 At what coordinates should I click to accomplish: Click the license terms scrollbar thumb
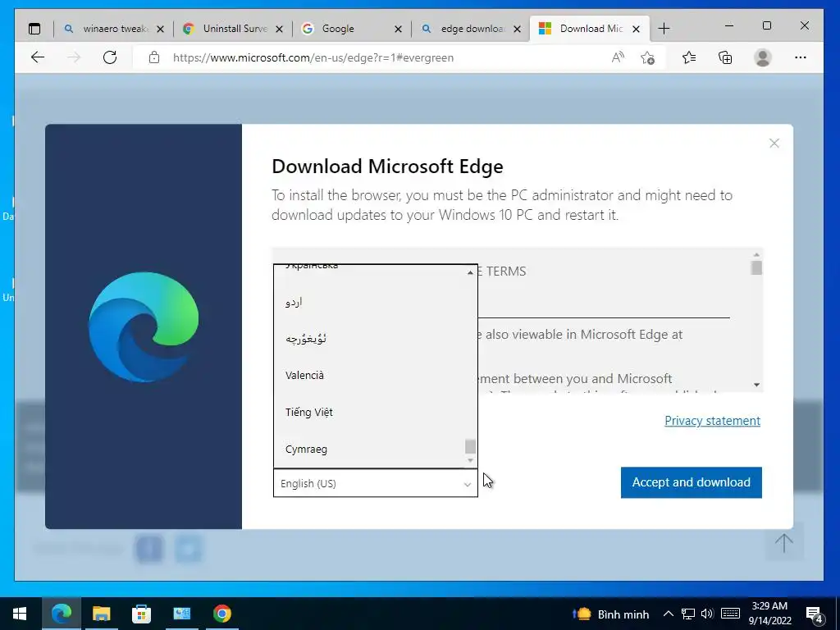(756, 268)
